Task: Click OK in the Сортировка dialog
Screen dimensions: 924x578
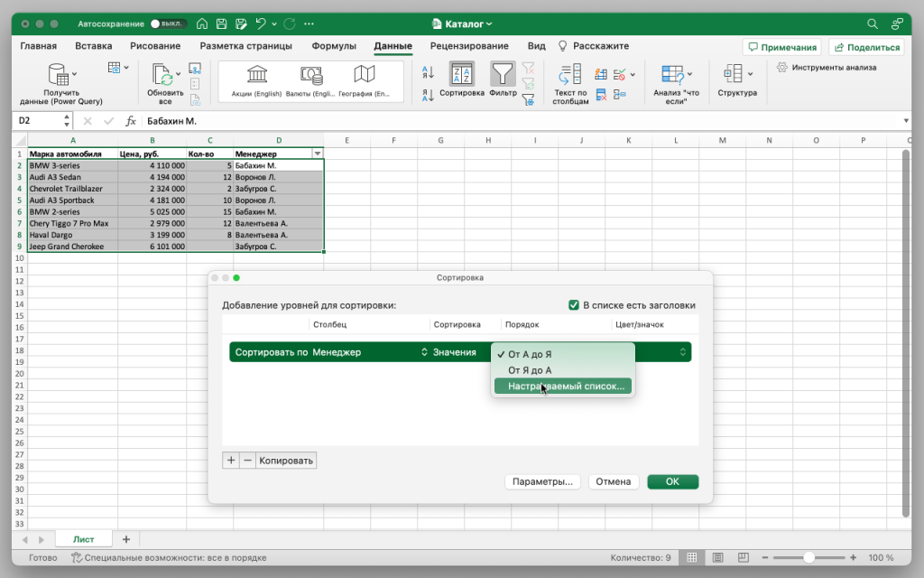Action: tap(672, 482)
